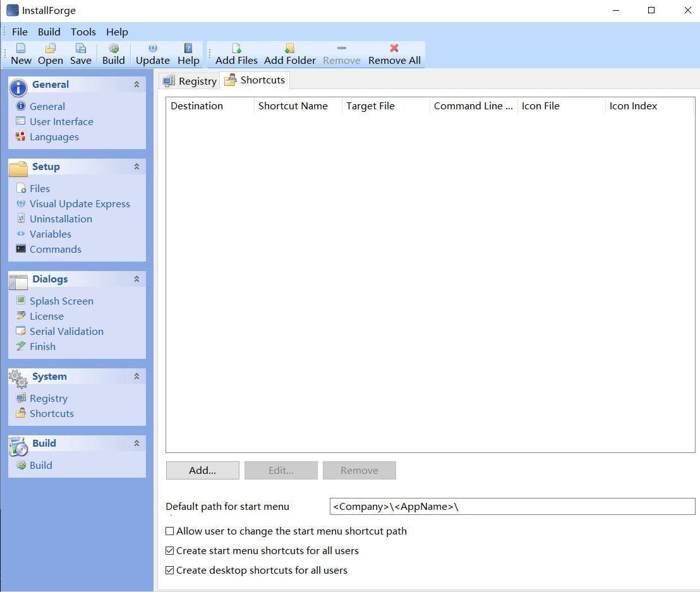
Task: Open Help from the toolbar icon
Action: click(188, 54)
